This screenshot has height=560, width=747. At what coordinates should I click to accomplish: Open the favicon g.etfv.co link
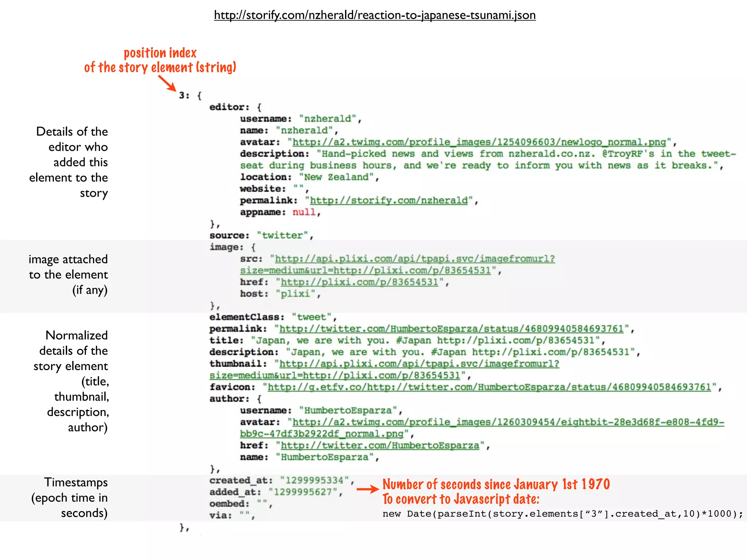tap(489, 387)
